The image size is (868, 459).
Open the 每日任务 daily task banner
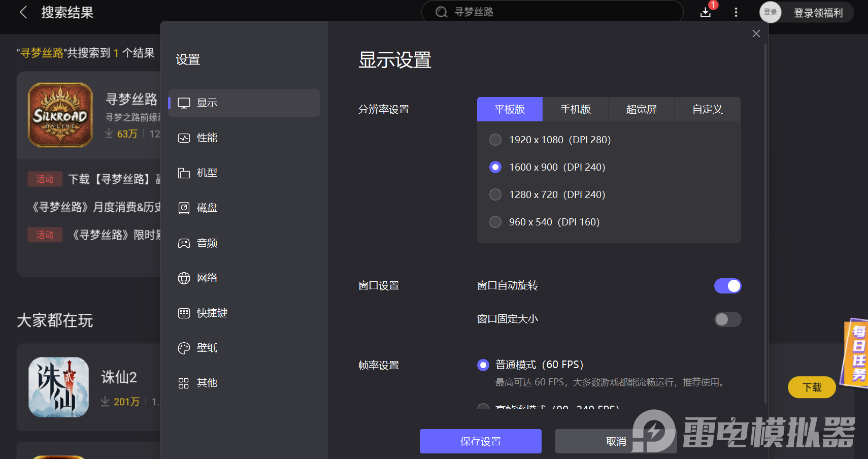point(855,353)
